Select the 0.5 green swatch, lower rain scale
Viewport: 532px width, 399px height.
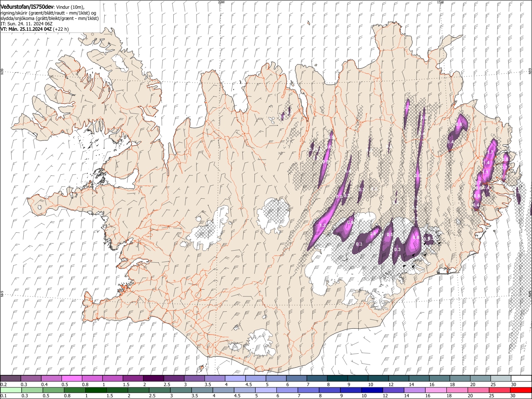[x=53, y=390]
